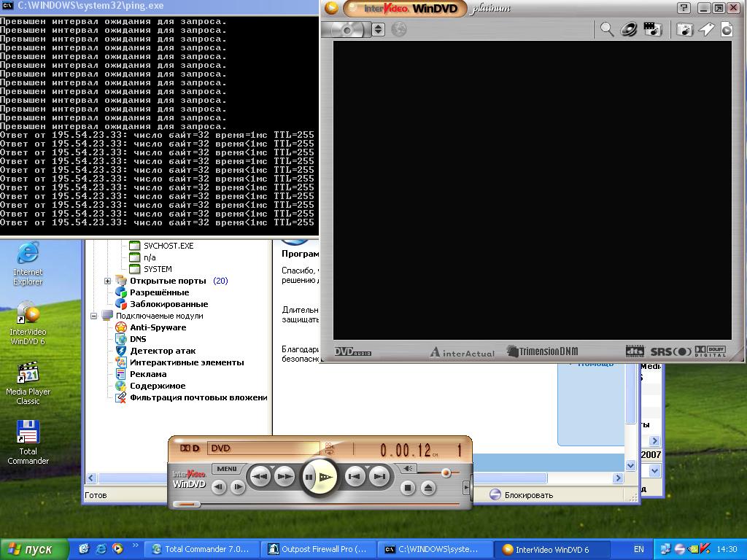Click the WinDVD help question mark button
Image resolution: width=747 pixels, height=560 pixels.
tap(683, 9)
